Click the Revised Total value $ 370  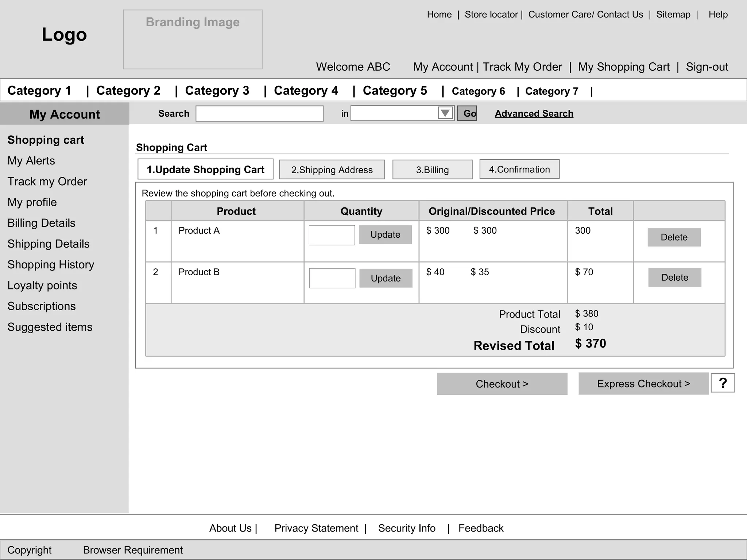[591, 343]
